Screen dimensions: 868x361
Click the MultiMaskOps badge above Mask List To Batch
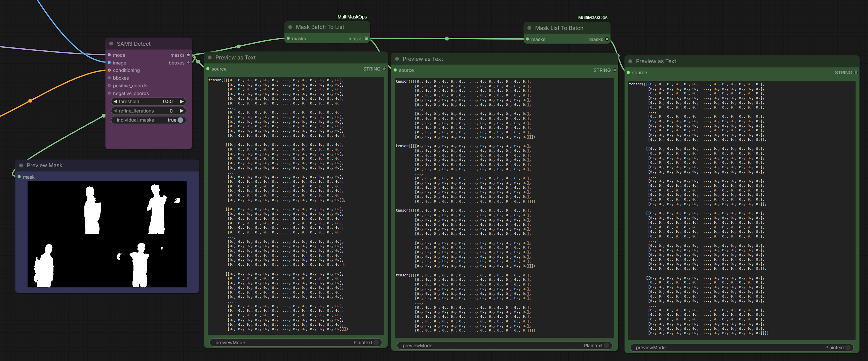(593, 17)
